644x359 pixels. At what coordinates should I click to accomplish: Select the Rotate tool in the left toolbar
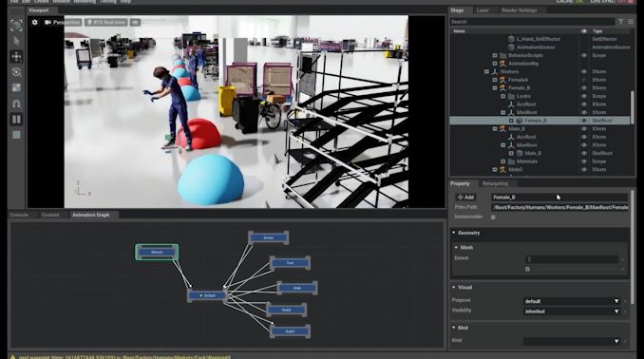pos(16,72)
